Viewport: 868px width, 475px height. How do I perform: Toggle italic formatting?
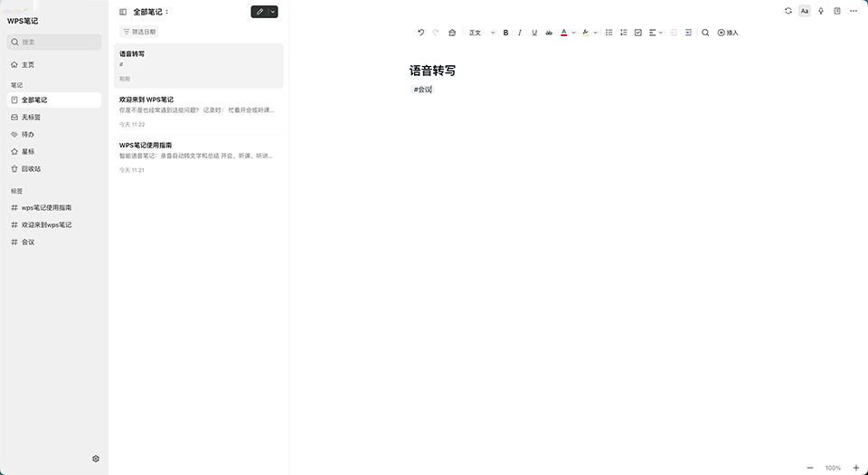pos(520,33)
